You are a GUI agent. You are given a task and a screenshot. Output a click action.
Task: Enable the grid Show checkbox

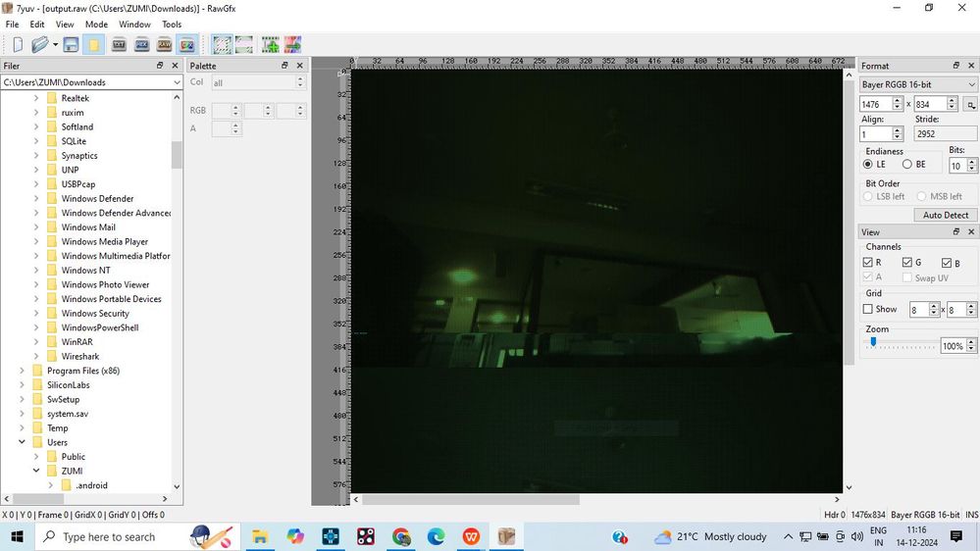867,309
